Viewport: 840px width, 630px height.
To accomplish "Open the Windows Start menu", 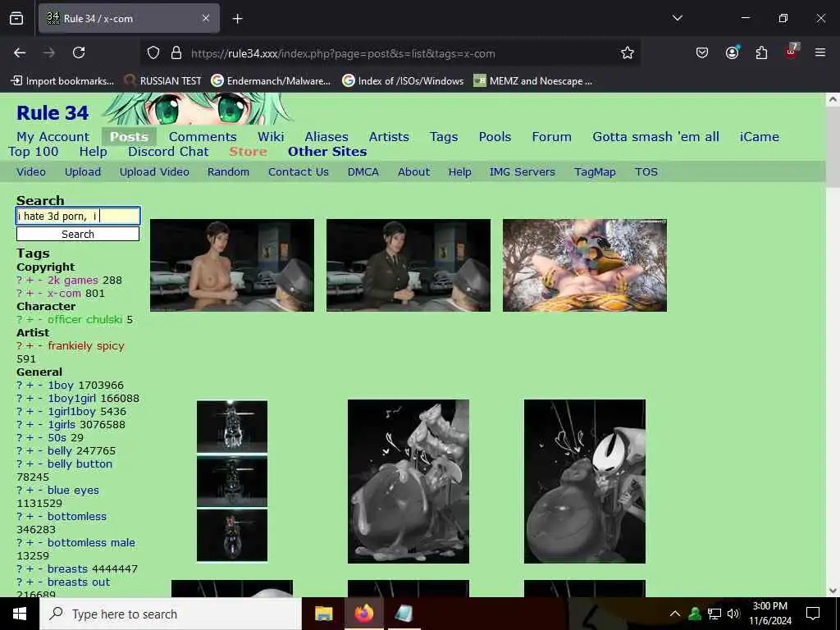I will tap(20, 614).
